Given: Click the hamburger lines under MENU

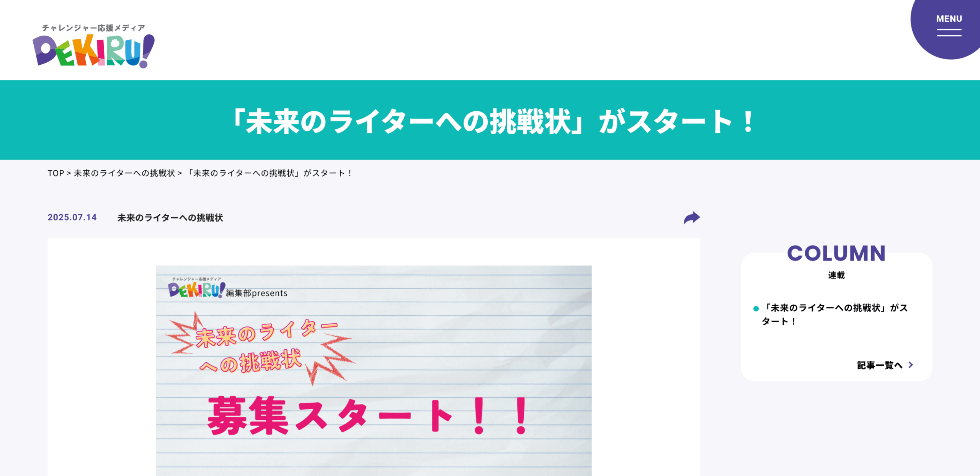Looking at the screenshot, I should [949, 33].
